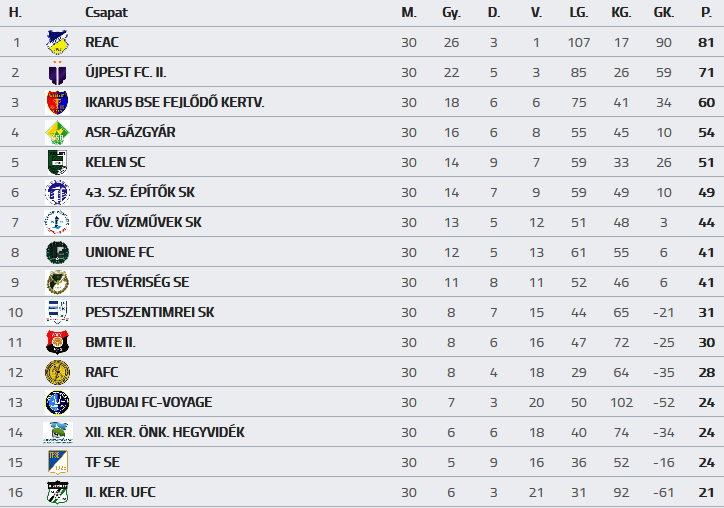Open the Főv. Vízművek SK team page
Viewport: 724px width, 508px height.
point(143,222)
